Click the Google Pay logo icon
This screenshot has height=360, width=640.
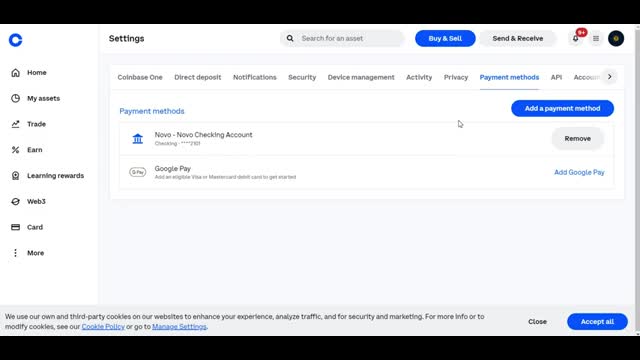(x=138, y=172)
